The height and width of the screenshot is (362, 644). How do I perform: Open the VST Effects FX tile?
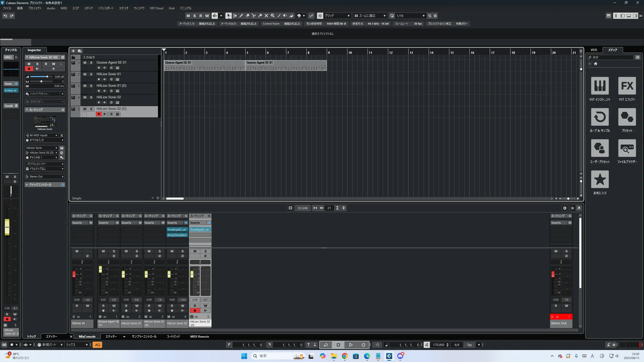pos(627,86)
